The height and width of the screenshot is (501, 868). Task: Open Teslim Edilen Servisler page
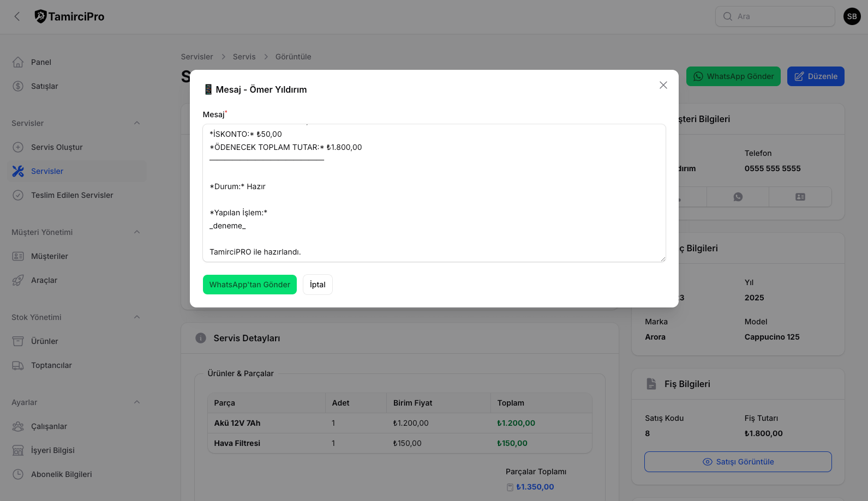click(72, 195)
